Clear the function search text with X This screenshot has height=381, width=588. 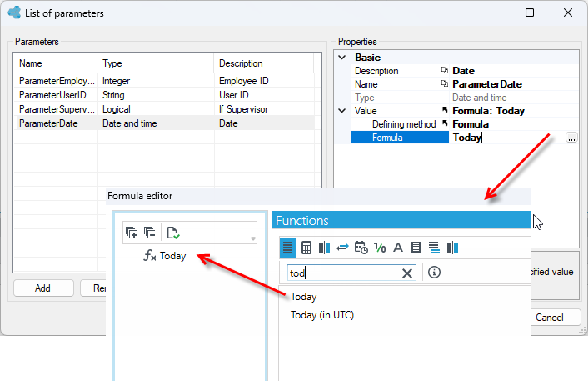(x=407, y=273)
